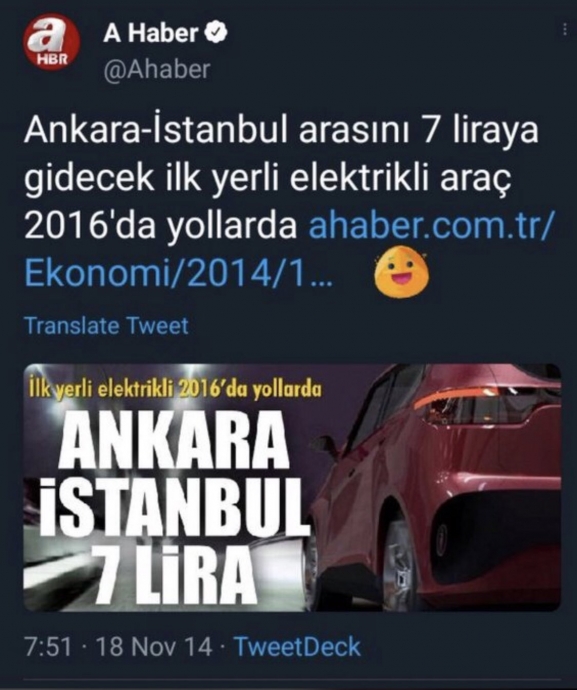Open the tweet's three-dot more options menu
The image size is (577, 690).
(x=565, y=30)
